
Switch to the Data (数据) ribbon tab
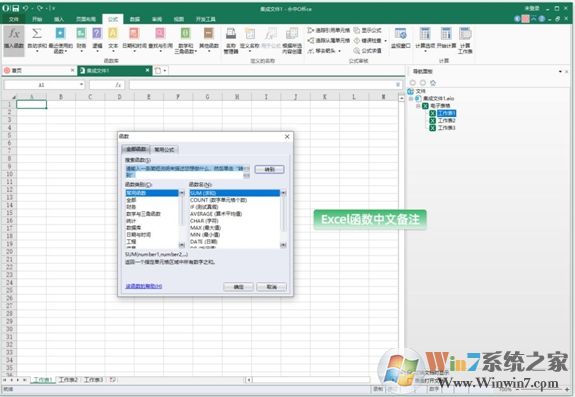135,19
